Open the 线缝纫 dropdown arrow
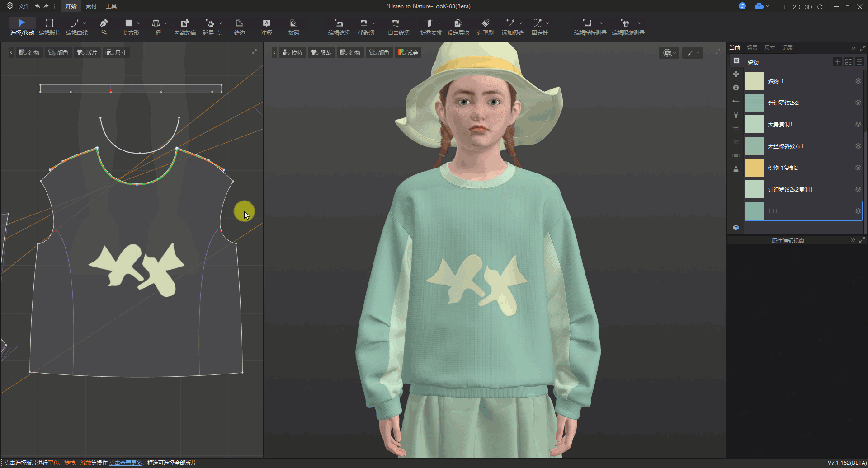This screenshot has height=468, width=868. (x=374, y=23)
